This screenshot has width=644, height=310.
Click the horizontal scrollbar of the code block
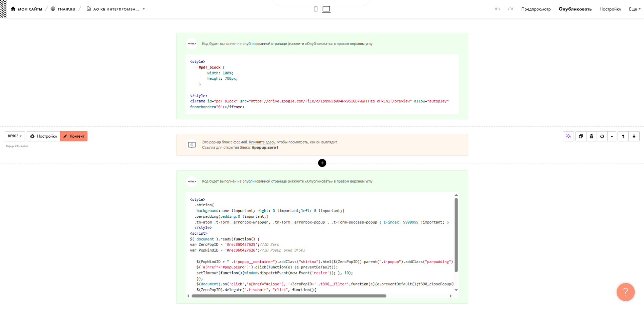[289, 296]
